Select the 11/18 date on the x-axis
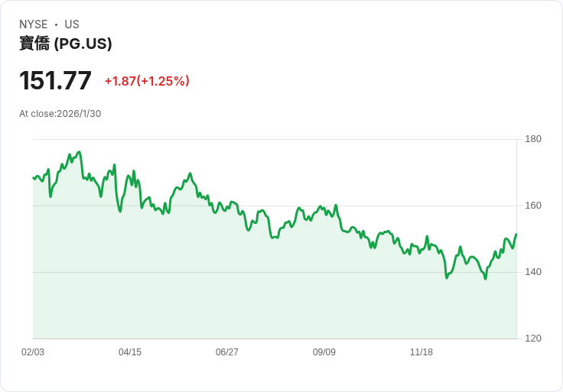The image size is (563, 392). 421,352
